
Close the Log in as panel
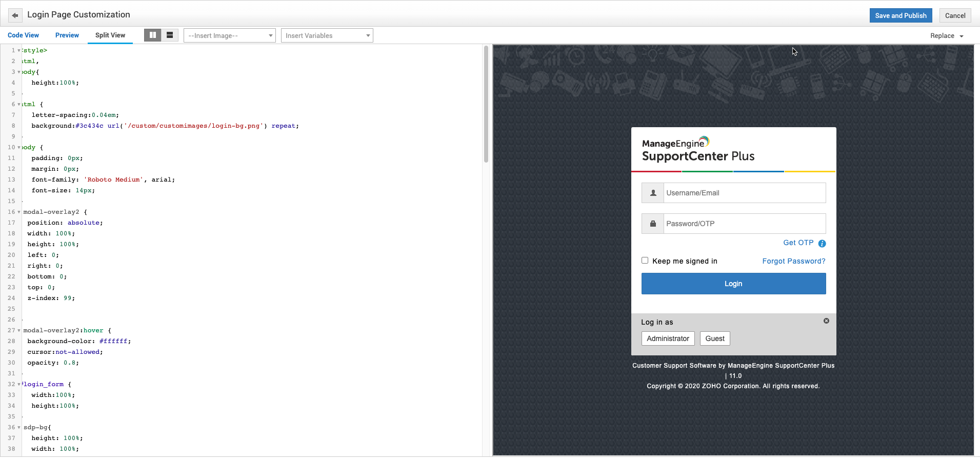[826, 321]
